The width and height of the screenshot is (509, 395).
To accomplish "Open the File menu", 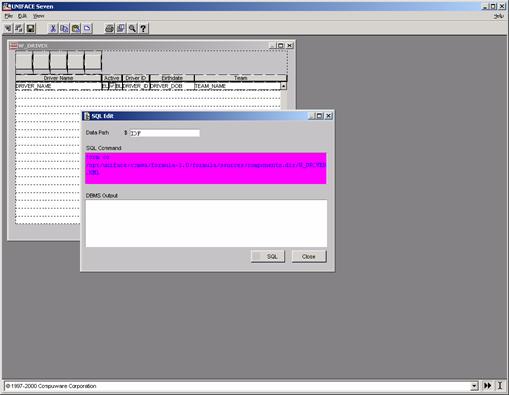I will [x=8, y=16].
